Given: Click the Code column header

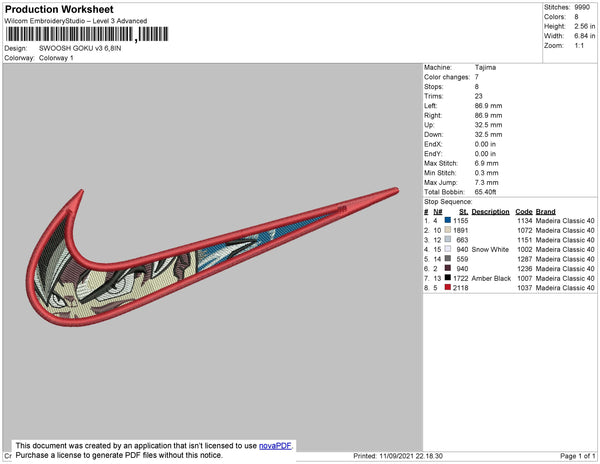Looking at the screenshot, I should (523, 212).
